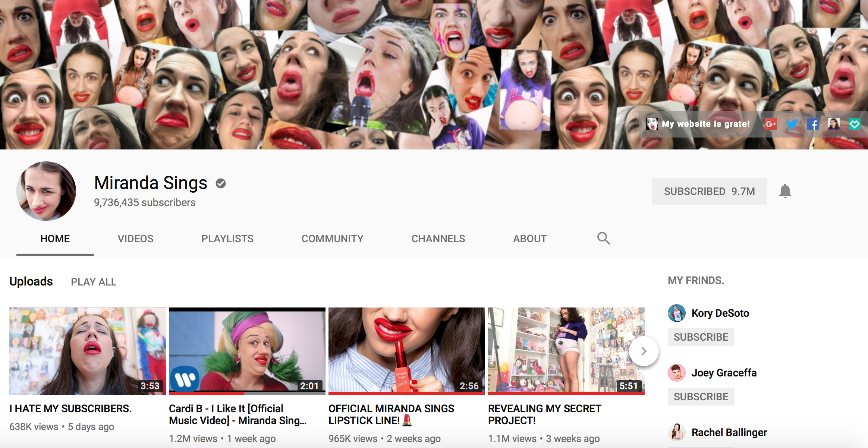Viewport: 868px width, 448px height.
Task: Click the SUBSCRIBED 9.7M button
Action: 710,191
